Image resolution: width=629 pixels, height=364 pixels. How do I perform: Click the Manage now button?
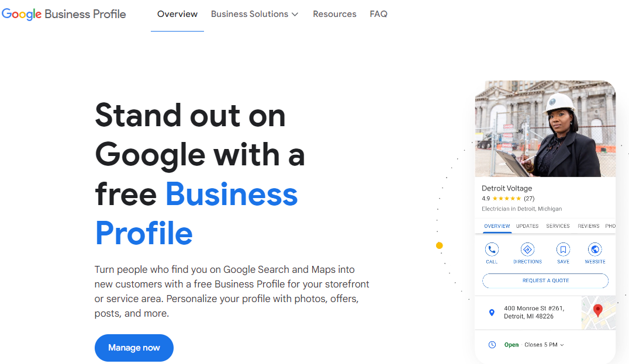pyautogui.click(x=134, y=348)
